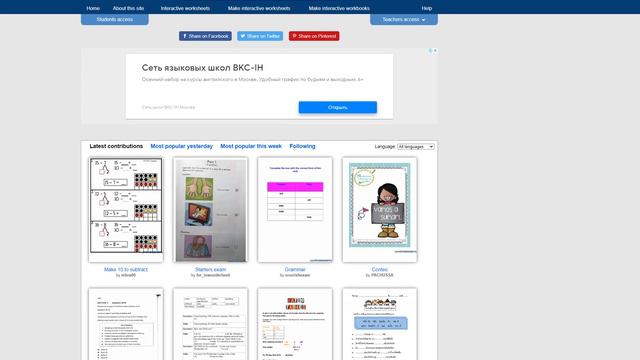
Task: Click the 'Grammar' title link
Action: pos(295,269)
